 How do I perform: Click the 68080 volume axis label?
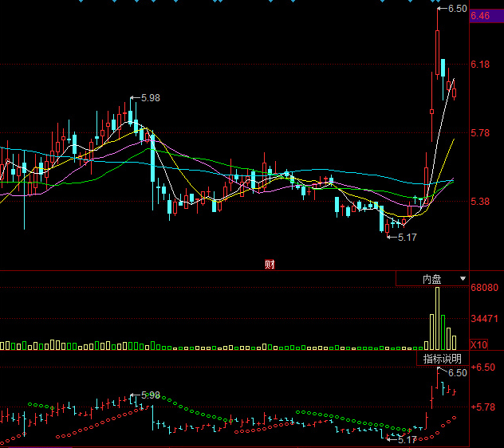(x=485, y=288)
